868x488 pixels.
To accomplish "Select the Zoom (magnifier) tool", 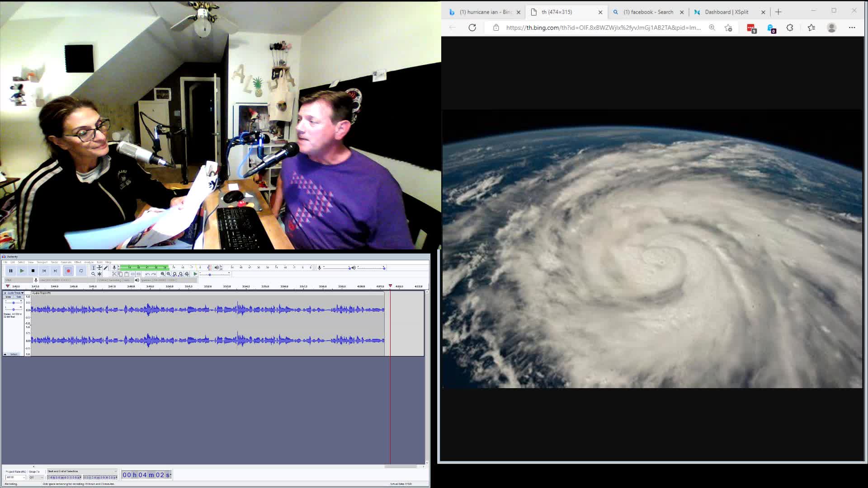I will pos(93,274).
